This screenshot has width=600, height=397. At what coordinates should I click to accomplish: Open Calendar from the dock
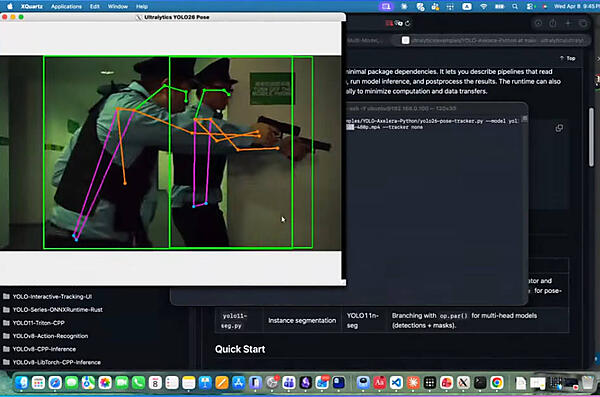click(155, 382)
